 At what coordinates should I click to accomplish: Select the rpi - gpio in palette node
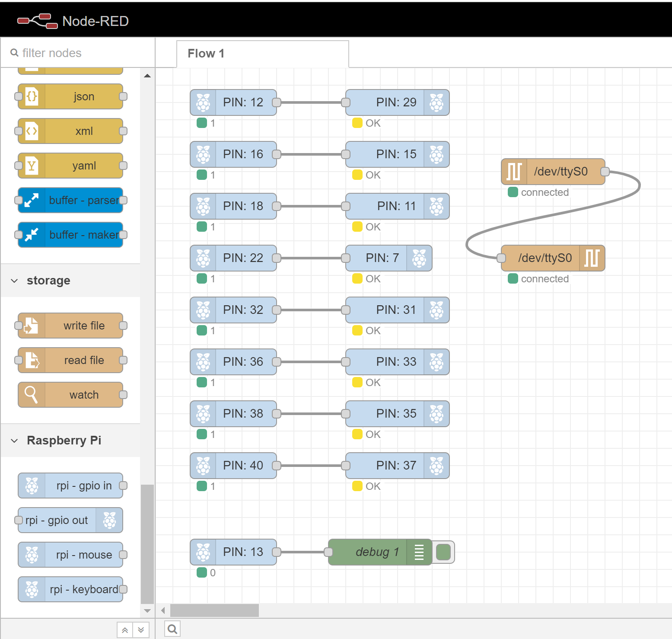pyautogui.click(x=71, y=486)
